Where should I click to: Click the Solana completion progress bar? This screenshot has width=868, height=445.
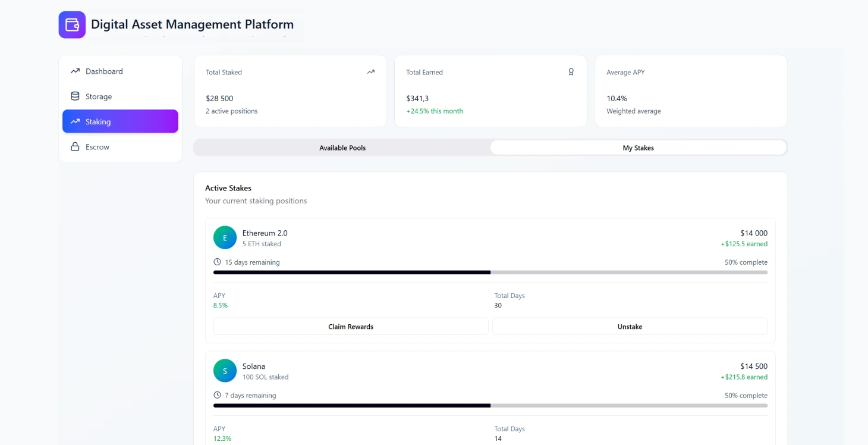pos(490,406)
